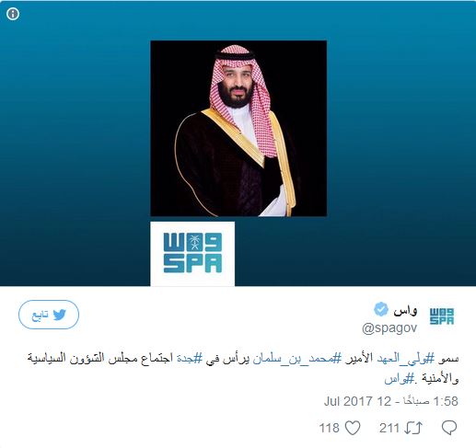476x448 pixels.
Task: Open the واس account name
Action: click(405, 311)
